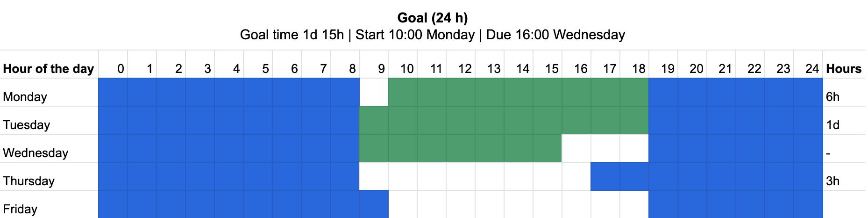Select the blue Friday cell under hour 9
This screenshot has height=218, width=868.
373,204
